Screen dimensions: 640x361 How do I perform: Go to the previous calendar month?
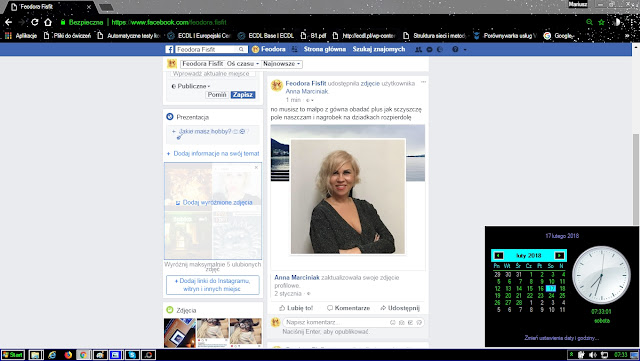pos(498,256)
